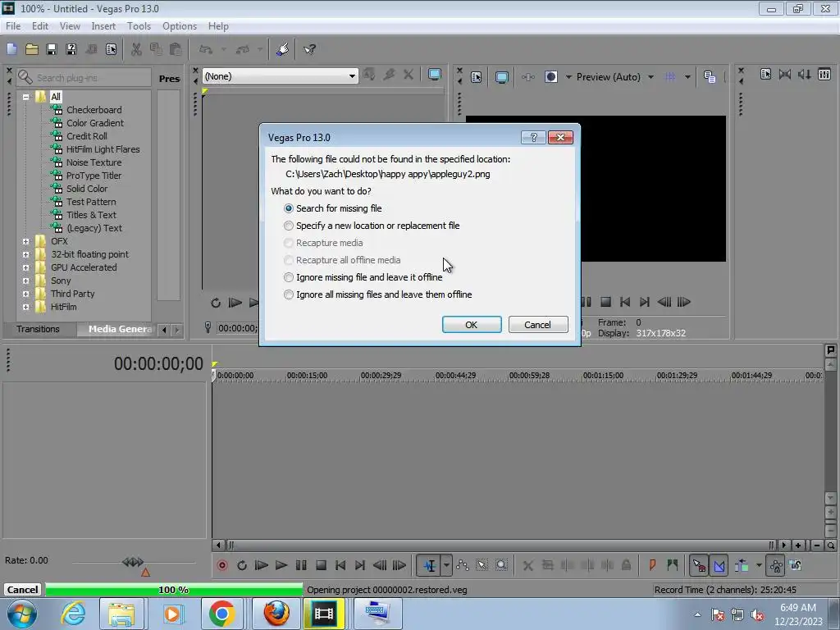The image size is (840, 630).
Task: Expand the 32-bit floating point folder
Action: coord(25,254)
